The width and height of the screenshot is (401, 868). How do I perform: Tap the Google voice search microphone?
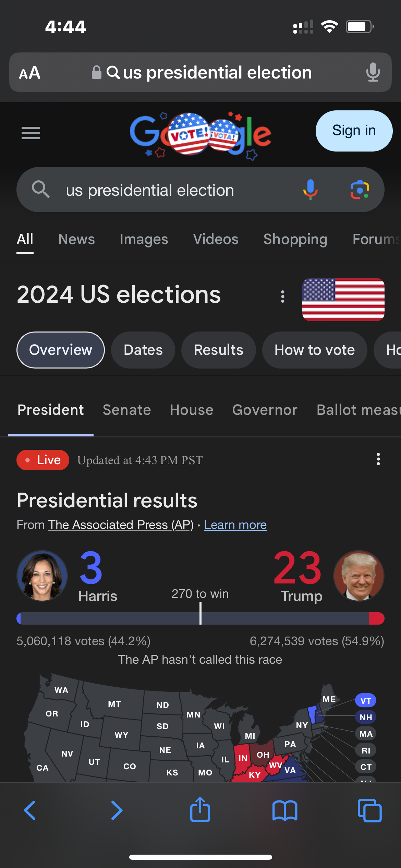pos(310,190)
